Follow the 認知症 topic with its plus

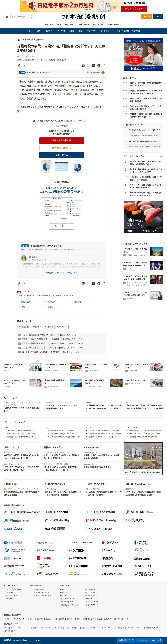pyautogui.click(x=45, y=307)
